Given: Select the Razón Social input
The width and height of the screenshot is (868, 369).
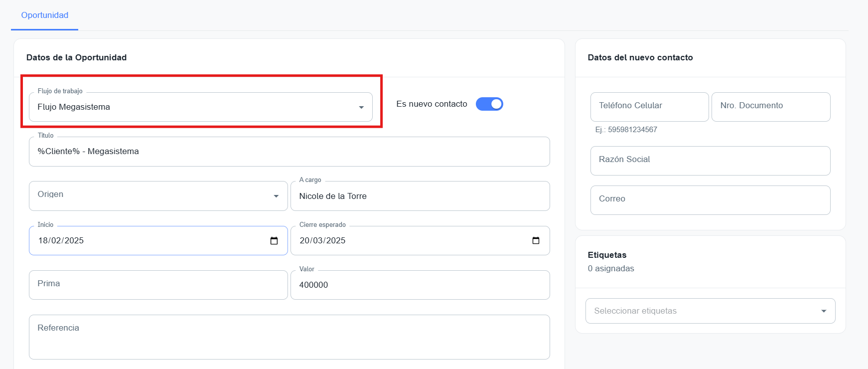Looking at the screenshot, I should pyautogui.click(x=710, y=161).
